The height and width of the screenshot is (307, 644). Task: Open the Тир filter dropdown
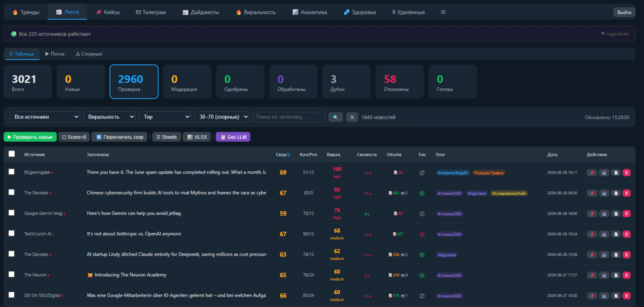pyautogui.click(x=165, y=117)
